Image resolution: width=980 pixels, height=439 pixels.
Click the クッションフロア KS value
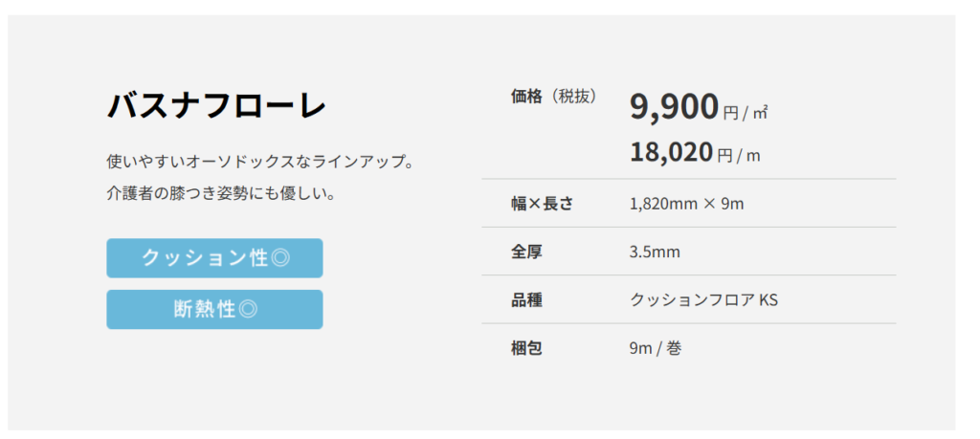click(703, 299)
